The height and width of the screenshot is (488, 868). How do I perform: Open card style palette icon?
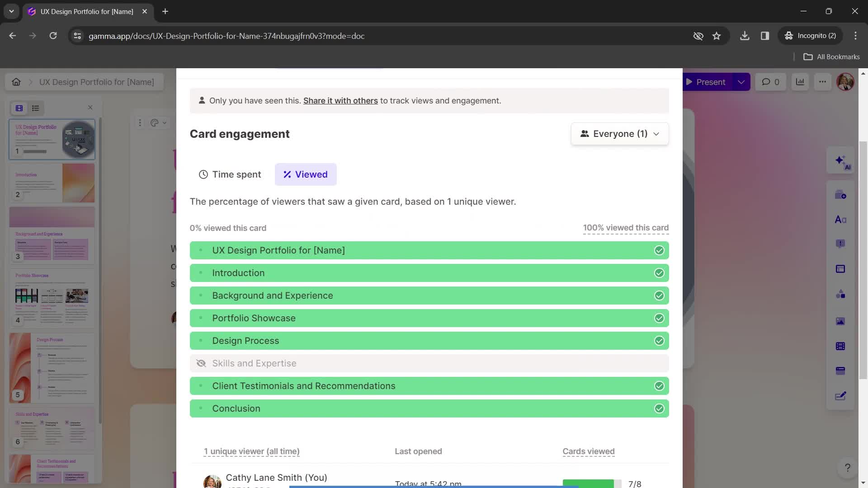pyautogui.click(x=158, y=122)
